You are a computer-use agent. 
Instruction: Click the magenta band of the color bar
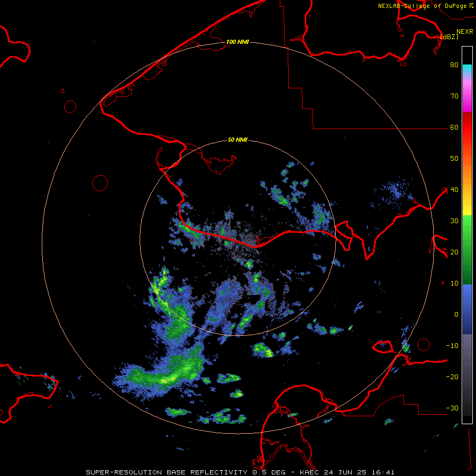467,97
